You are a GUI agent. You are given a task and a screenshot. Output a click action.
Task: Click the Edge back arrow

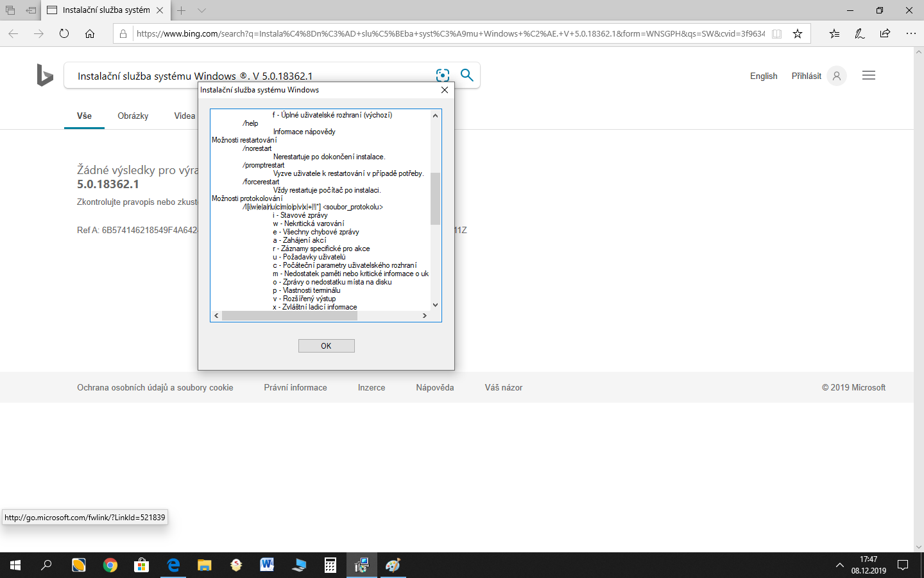pos(13,33)
